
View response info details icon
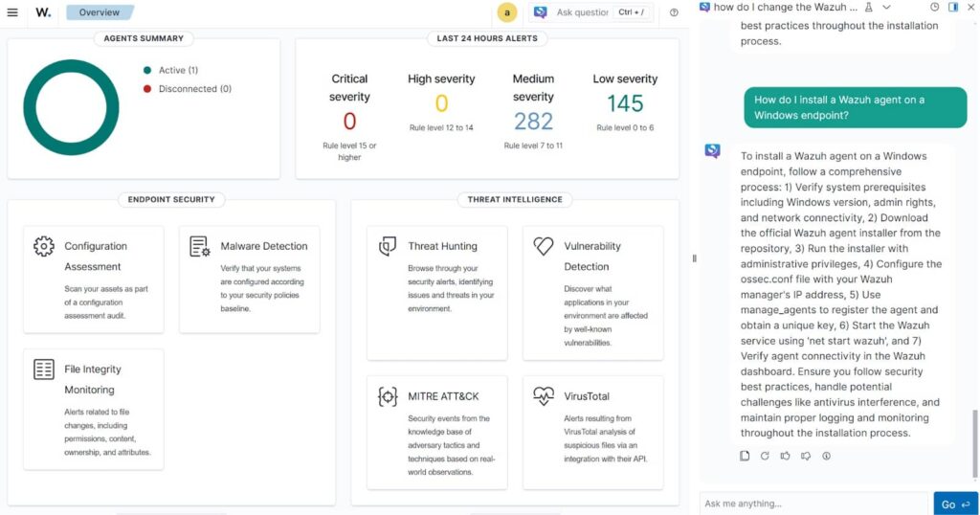826,456
